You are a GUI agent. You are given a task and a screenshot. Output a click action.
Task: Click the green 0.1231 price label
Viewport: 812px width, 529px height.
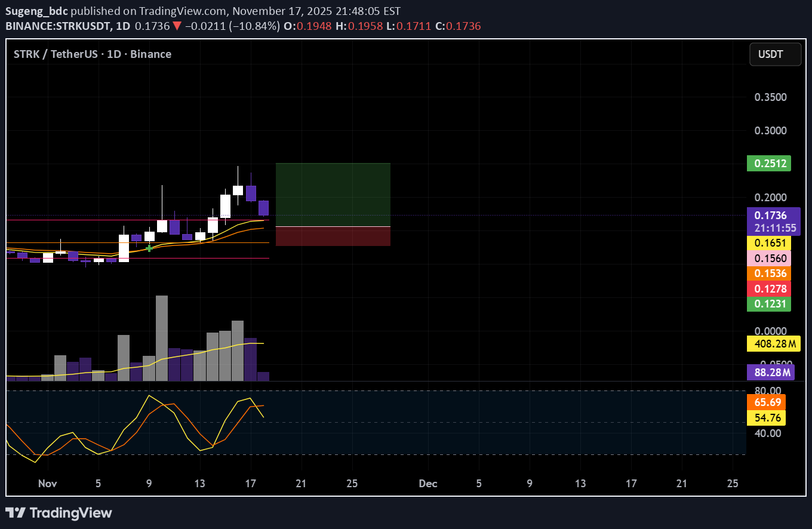(768, 304)
